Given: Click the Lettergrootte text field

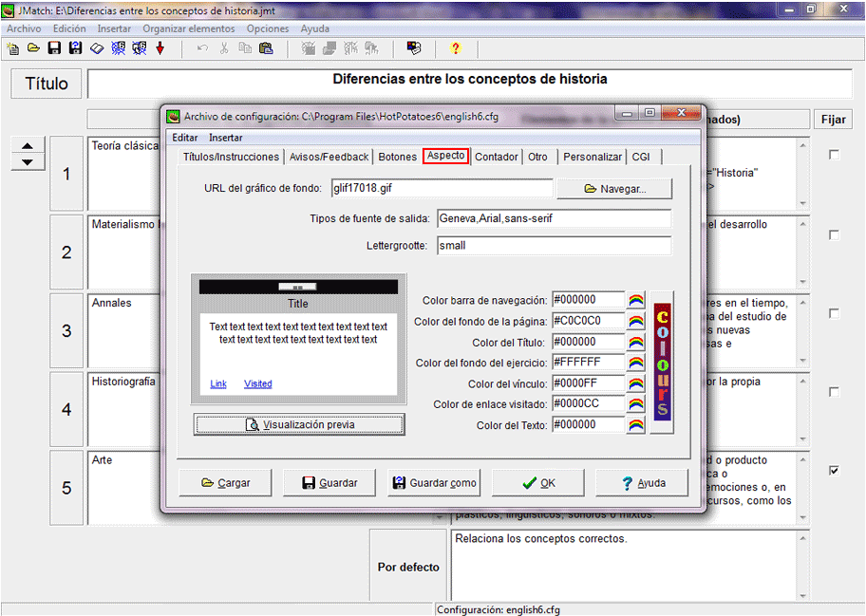Looking at the screenshot, I should (x=554, y=245).
